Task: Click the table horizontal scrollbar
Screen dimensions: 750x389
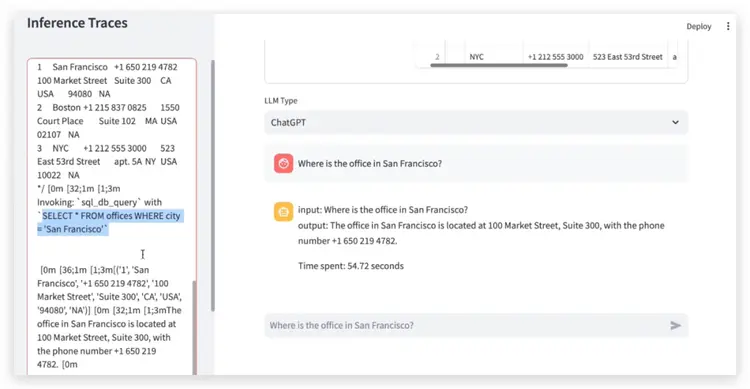Action: click(x=499, y=66)
